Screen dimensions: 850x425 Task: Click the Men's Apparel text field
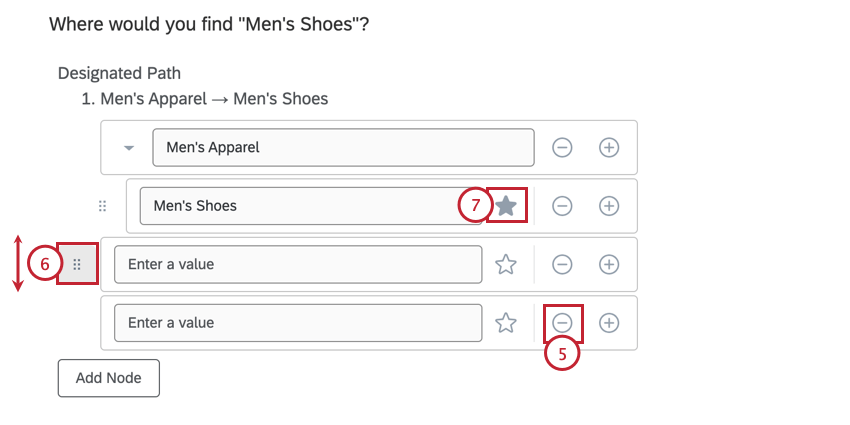343,147
